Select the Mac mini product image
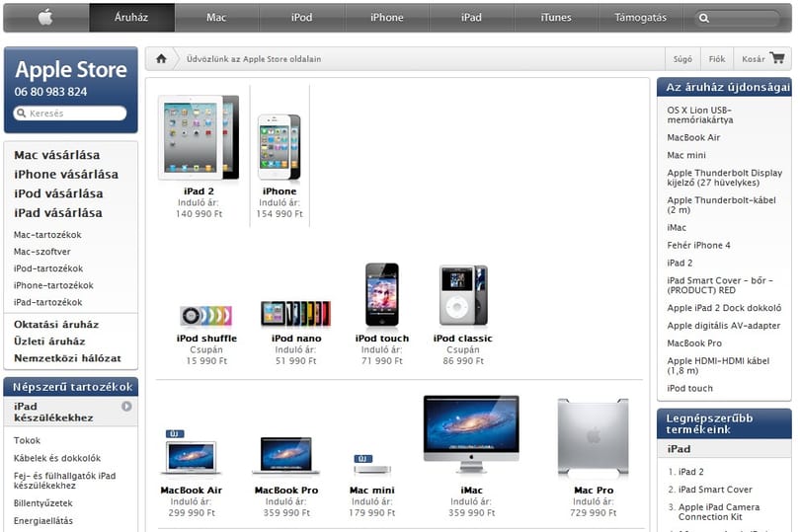Image resolution: width=800 pixels, height=532 pixels. point(372,469)
